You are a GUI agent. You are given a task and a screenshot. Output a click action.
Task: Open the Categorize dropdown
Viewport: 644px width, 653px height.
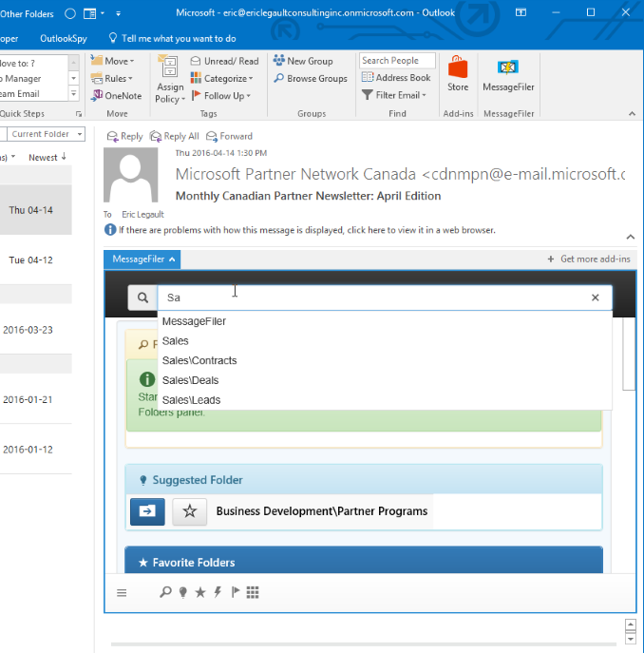click(x=221, y=78)
